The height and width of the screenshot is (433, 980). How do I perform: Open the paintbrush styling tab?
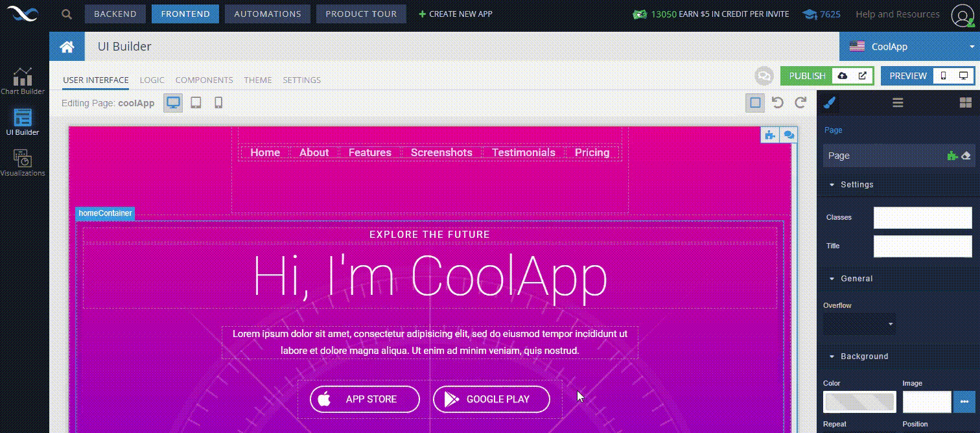point(829,102)
